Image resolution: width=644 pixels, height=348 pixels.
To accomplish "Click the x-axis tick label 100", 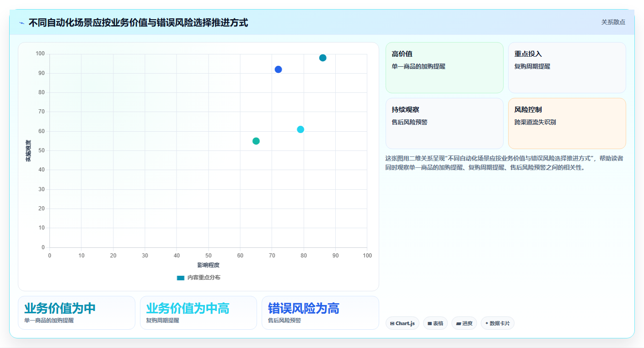I will tap(367, 256).
